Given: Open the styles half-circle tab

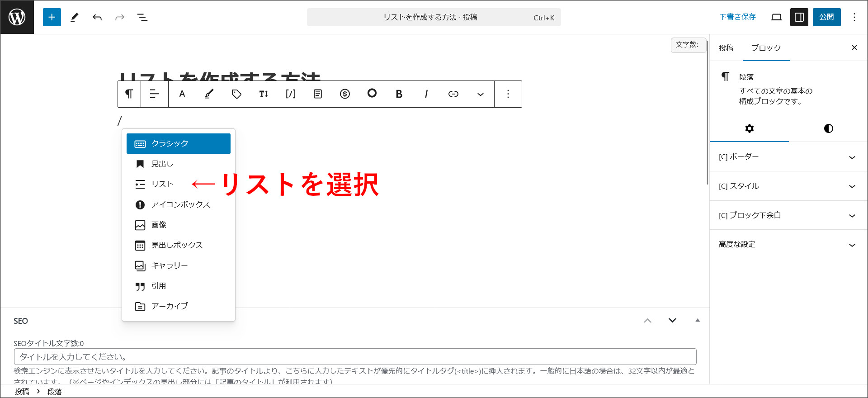Looking at the screenshot, I should tap(828, 128).
